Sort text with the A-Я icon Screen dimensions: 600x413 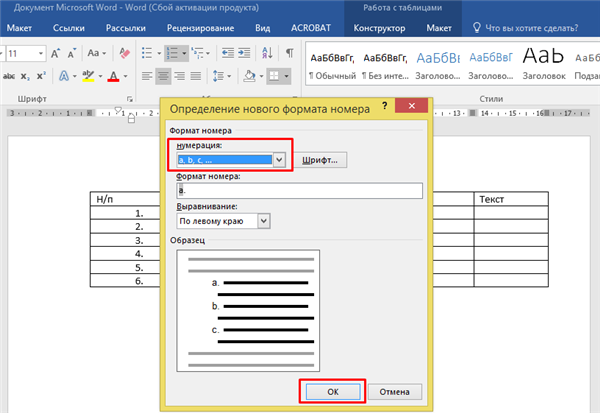click(267, 53)
